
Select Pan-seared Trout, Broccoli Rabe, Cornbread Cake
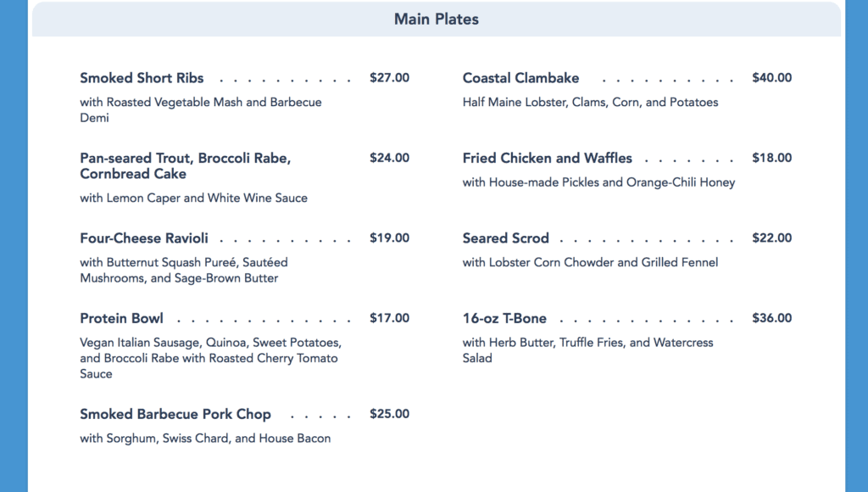186,165
